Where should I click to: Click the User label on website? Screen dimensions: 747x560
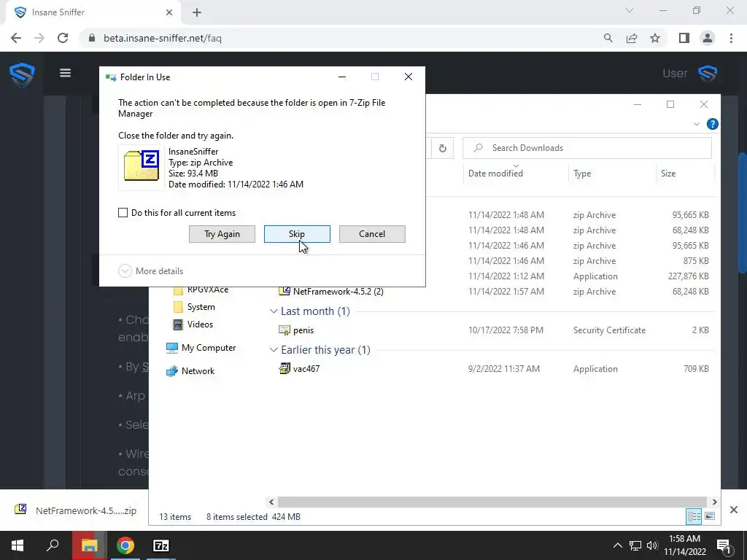675,74
